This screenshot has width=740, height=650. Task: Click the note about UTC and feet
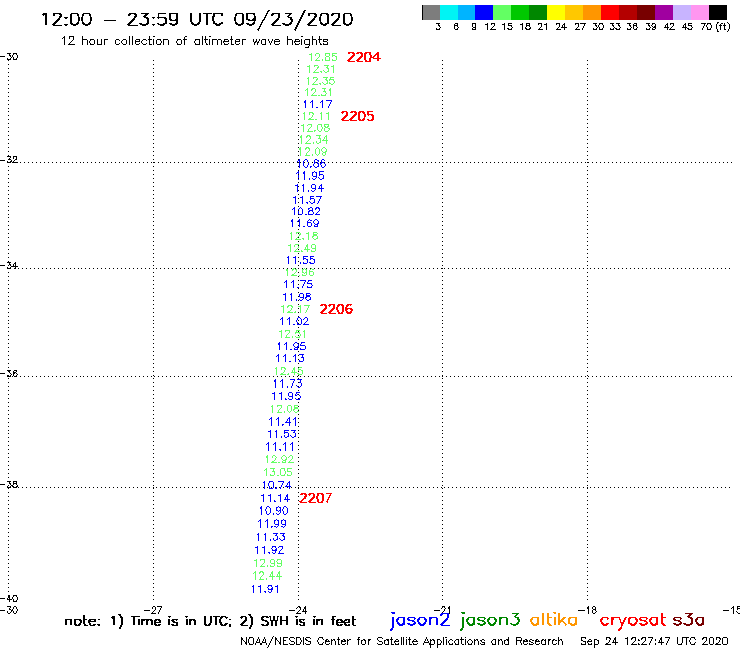tap(210, 621)
